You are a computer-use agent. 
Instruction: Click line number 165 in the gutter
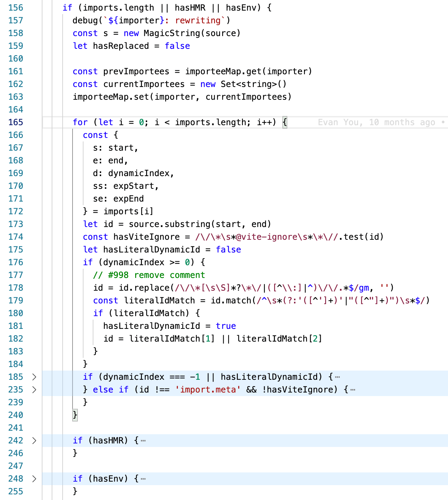point(16,122)
